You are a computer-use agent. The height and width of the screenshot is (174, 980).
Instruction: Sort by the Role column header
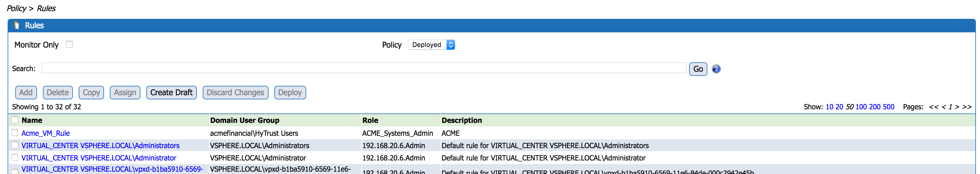click(x=370, y=120)
